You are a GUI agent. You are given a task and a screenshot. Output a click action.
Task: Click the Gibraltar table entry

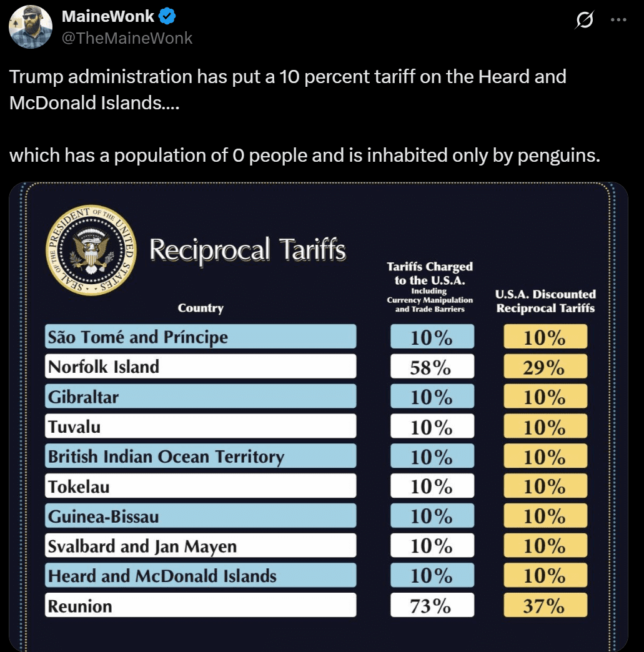tap(200, 396)
